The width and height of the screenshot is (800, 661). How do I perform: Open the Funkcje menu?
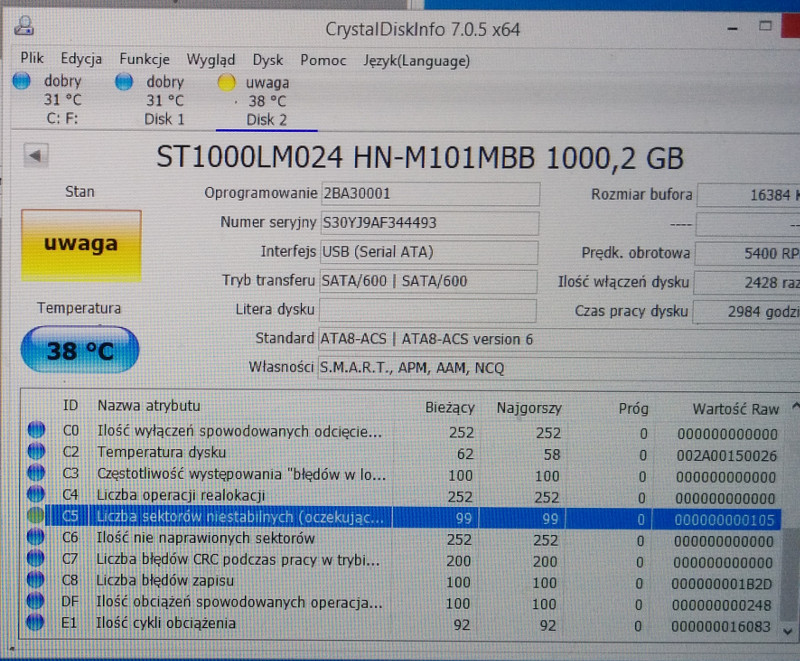[x=144, y=59]
